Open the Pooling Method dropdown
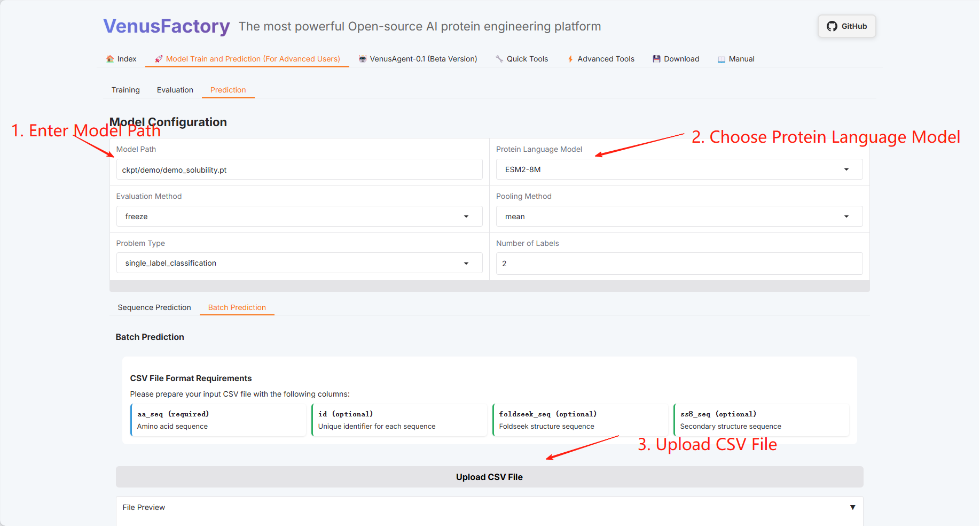The image size is (980, 526). click(846, 216)
